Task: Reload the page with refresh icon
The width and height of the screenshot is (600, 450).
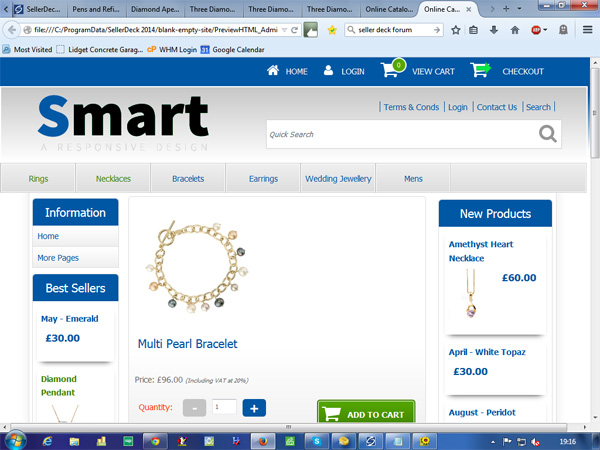Action: 294,30
